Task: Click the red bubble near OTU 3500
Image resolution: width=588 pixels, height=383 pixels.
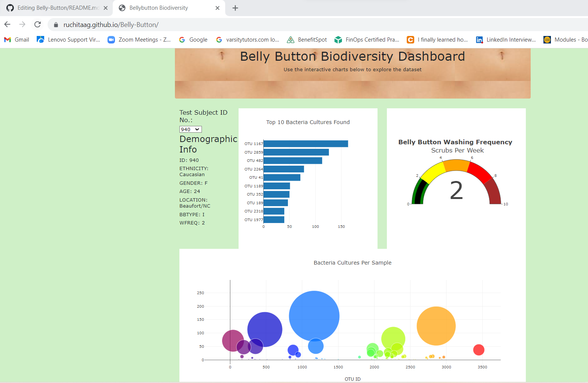Action: coord(479,350)
